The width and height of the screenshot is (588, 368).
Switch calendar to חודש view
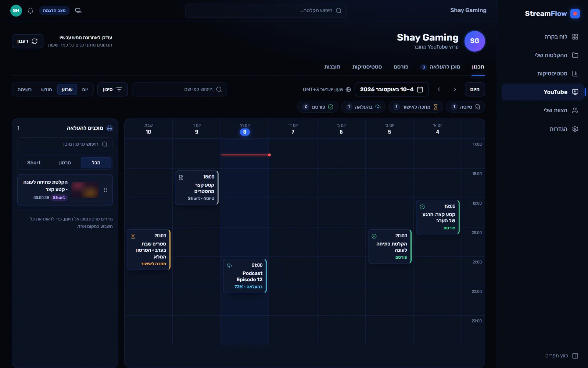coord(46,89)
